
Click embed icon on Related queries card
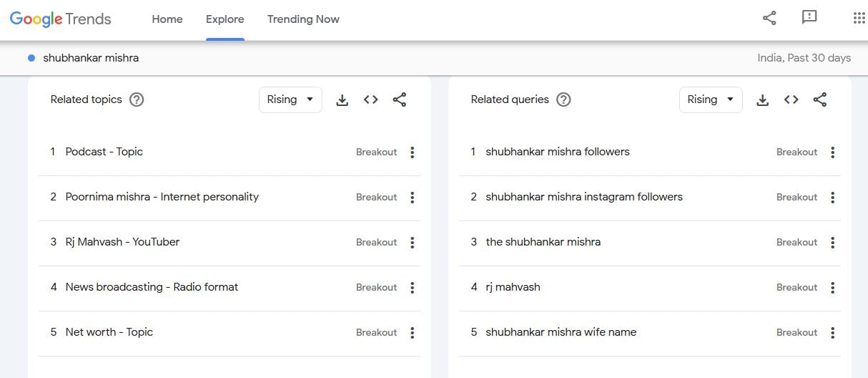tap(791, 100)
